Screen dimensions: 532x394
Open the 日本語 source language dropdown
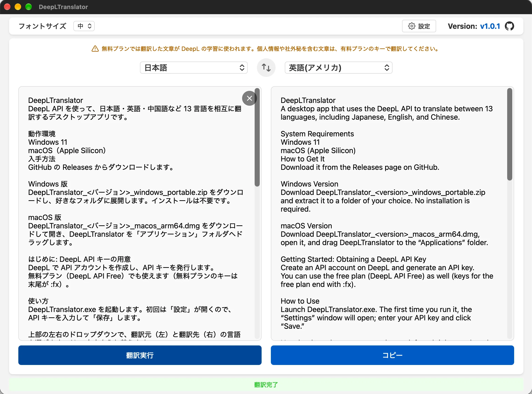pos(194,68)
